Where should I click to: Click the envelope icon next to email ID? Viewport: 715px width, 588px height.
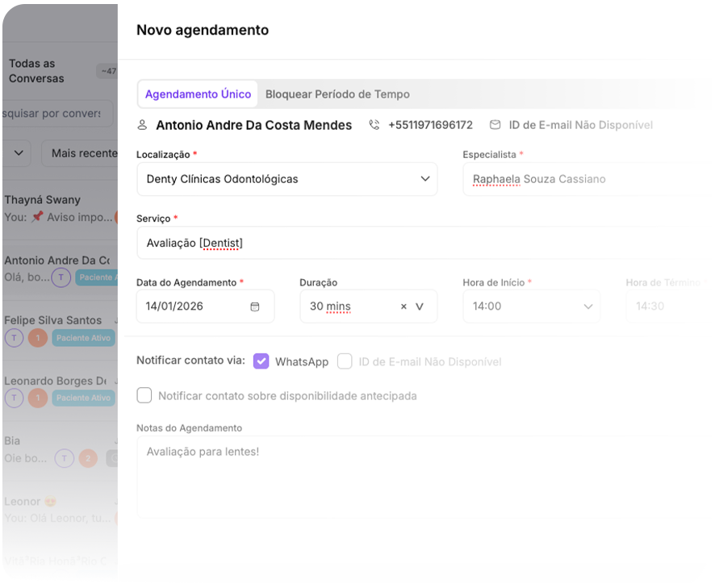pyautogui.click(x=495, y=125)
